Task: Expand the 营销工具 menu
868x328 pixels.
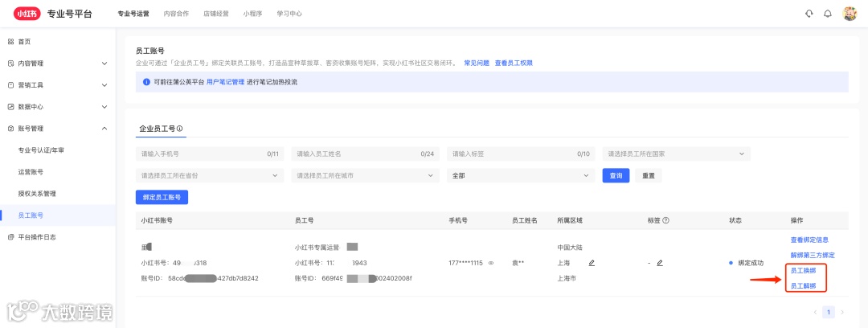Action: click(x=104, y=85)
